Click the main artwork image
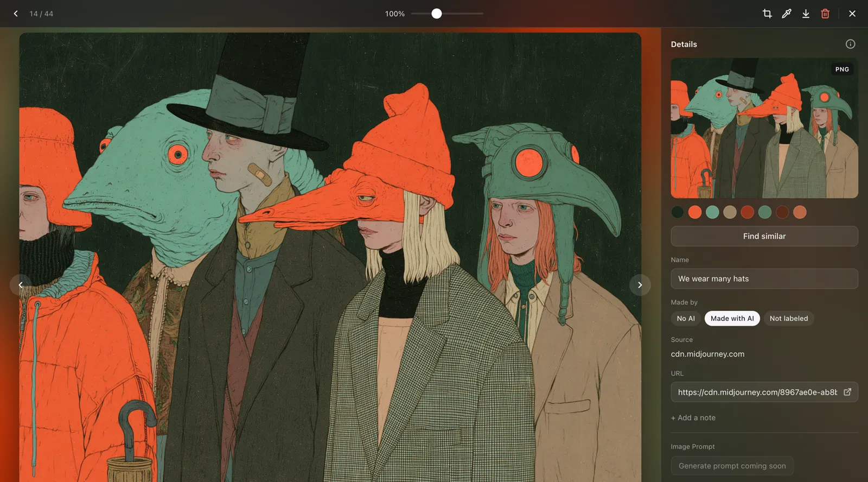The image size is (868, 482). (x=330, y=257)
